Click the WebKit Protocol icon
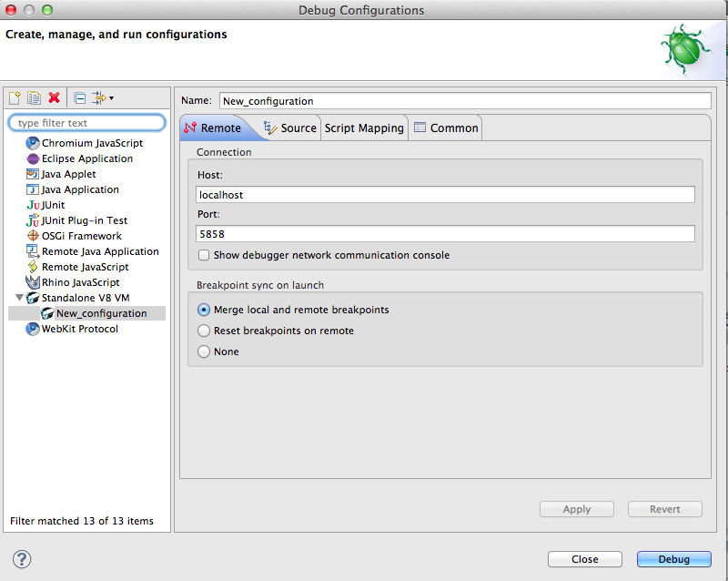The width and height of the screenshot is (728, 581). [x=33, y=329]
